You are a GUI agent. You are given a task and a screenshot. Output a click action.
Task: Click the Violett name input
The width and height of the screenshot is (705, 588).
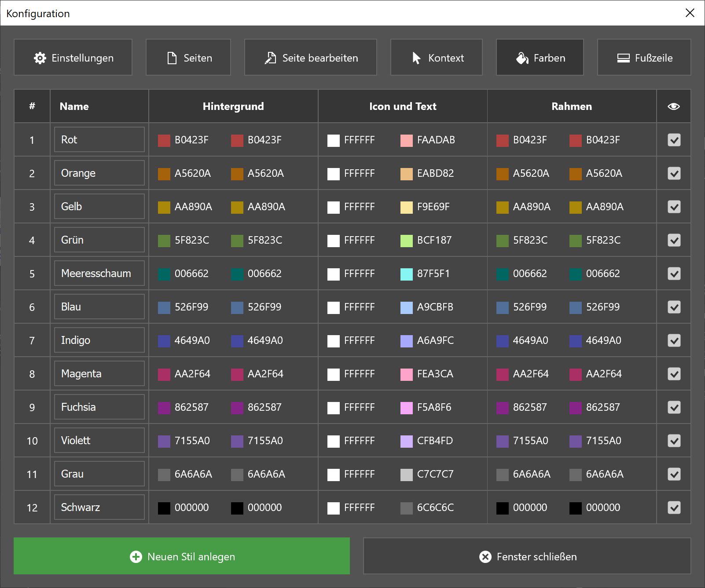99,440
